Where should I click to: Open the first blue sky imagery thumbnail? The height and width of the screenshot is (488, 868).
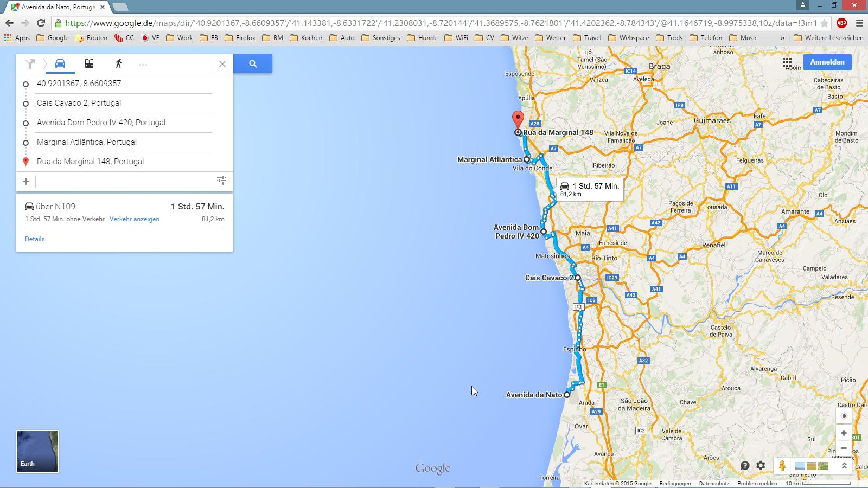[800, 466]
